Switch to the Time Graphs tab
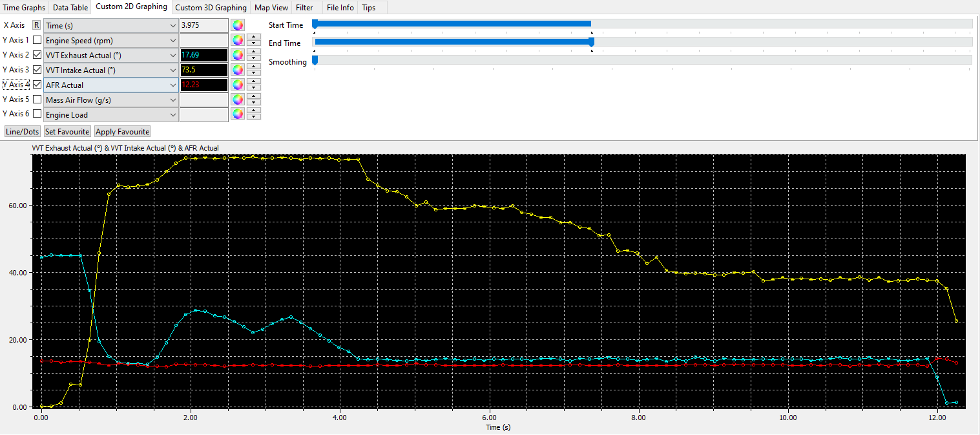The height and width of the screenshot is (435, 980). tap(25, 8)
